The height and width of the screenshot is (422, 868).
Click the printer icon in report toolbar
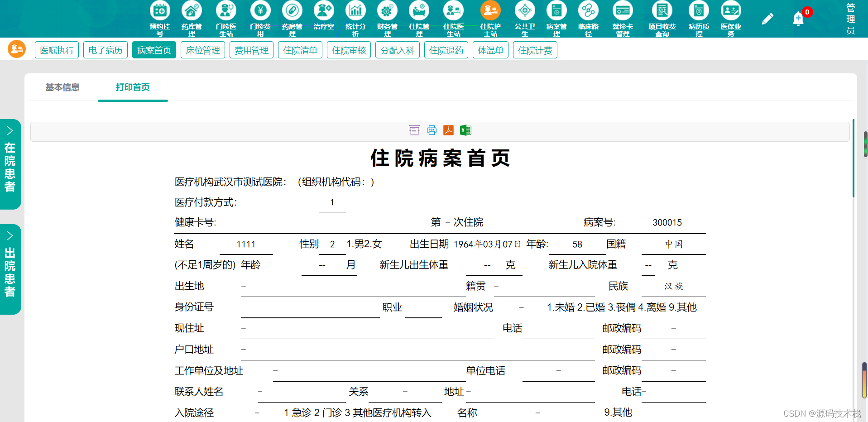point(432,130)
